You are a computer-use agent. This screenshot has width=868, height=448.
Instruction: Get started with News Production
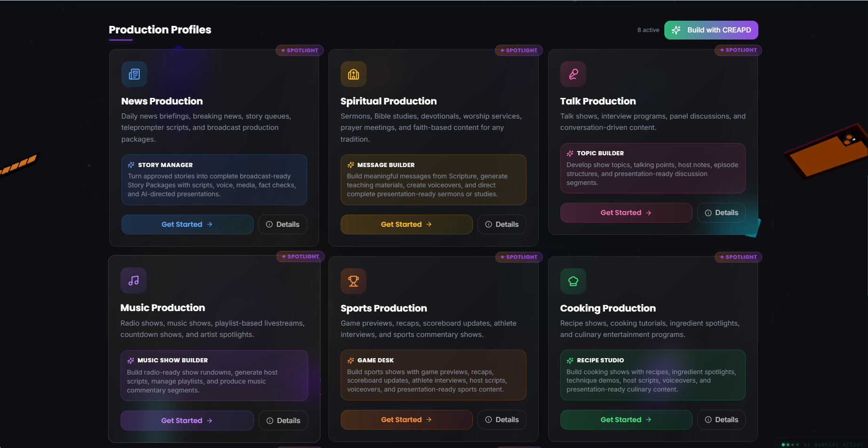(x=187, y=224)
